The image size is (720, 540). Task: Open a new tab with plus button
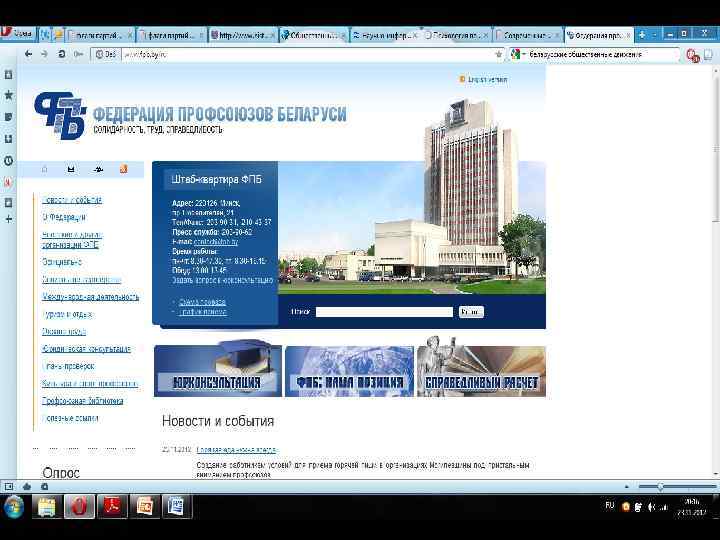642,35
